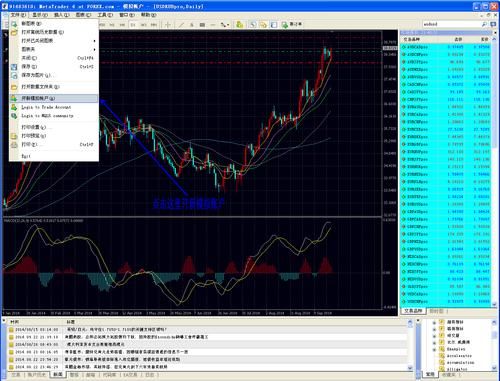Choose Login to Trade Account

pos(46,107)
